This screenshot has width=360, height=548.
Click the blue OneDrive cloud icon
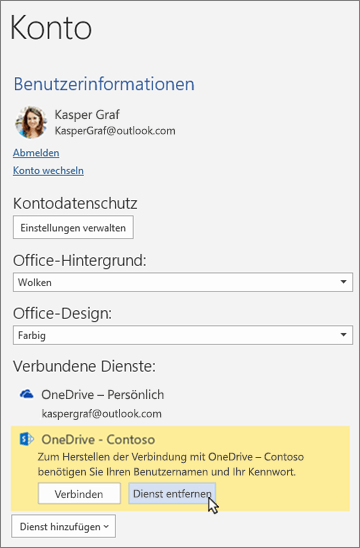pyautogui.click(x=27, y=394)
